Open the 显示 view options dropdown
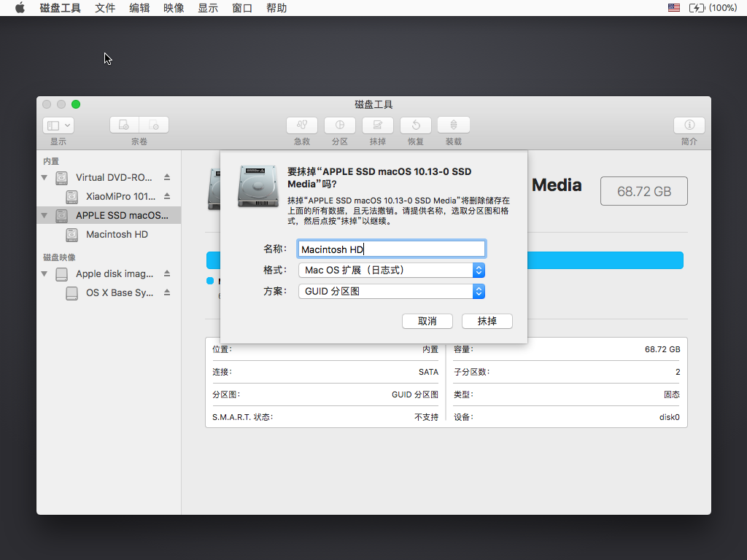 pos(58,125)
